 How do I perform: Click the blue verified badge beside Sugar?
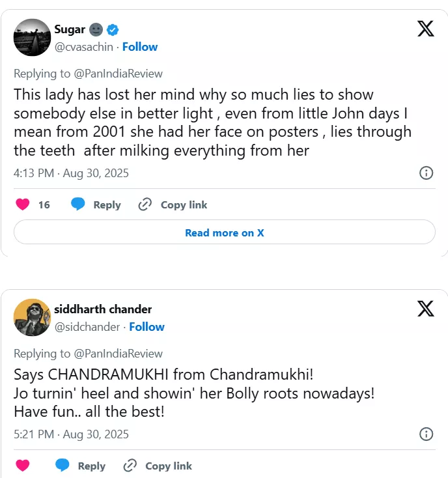(x=113, y=29)
